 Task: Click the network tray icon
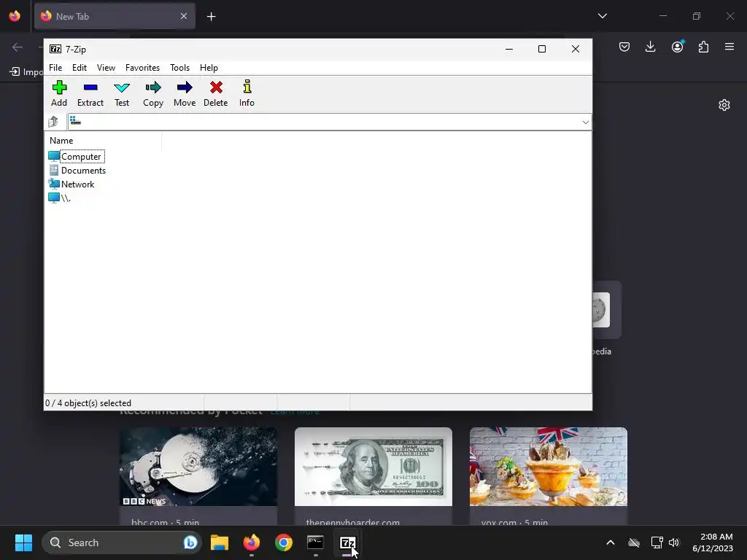point(657,542)
